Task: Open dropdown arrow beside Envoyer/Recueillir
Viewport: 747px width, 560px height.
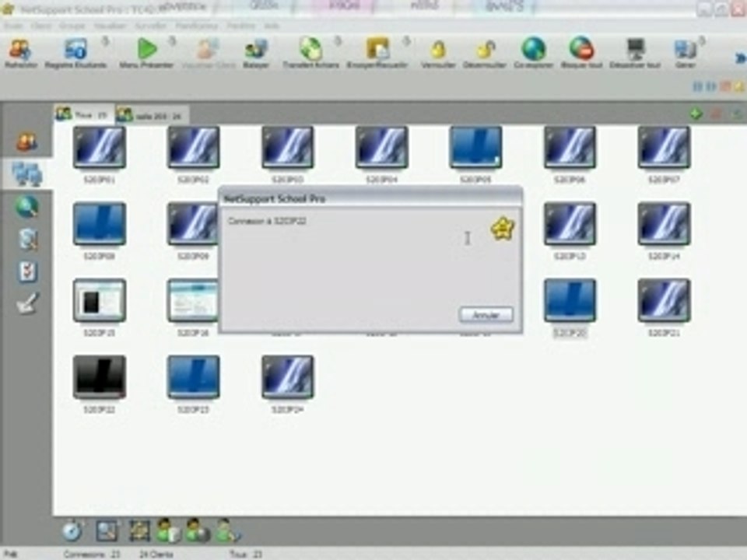Action: coord(406,42)
